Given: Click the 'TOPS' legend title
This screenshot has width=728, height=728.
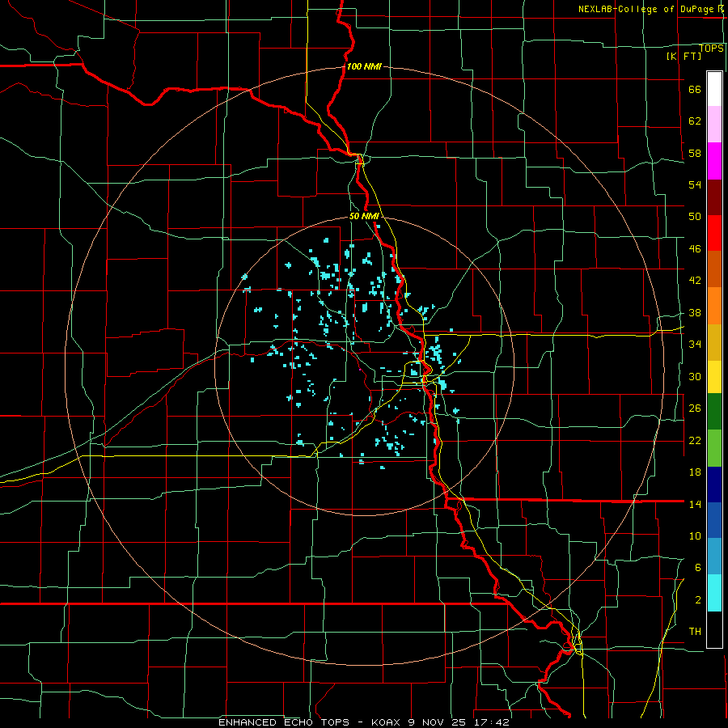Looking at the screenshot, I should (711, 49).
